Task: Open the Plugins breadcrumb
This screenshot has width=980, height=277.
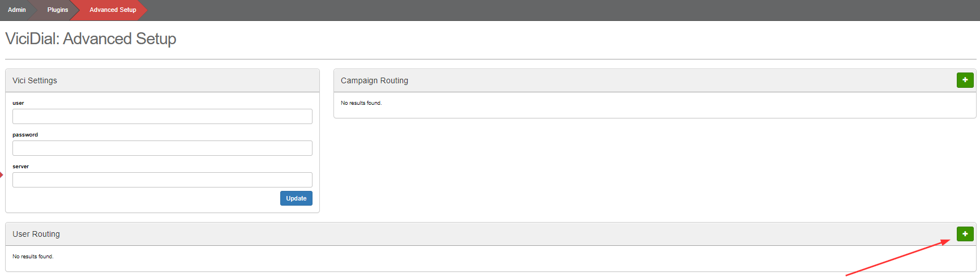Action: (58, 10)
